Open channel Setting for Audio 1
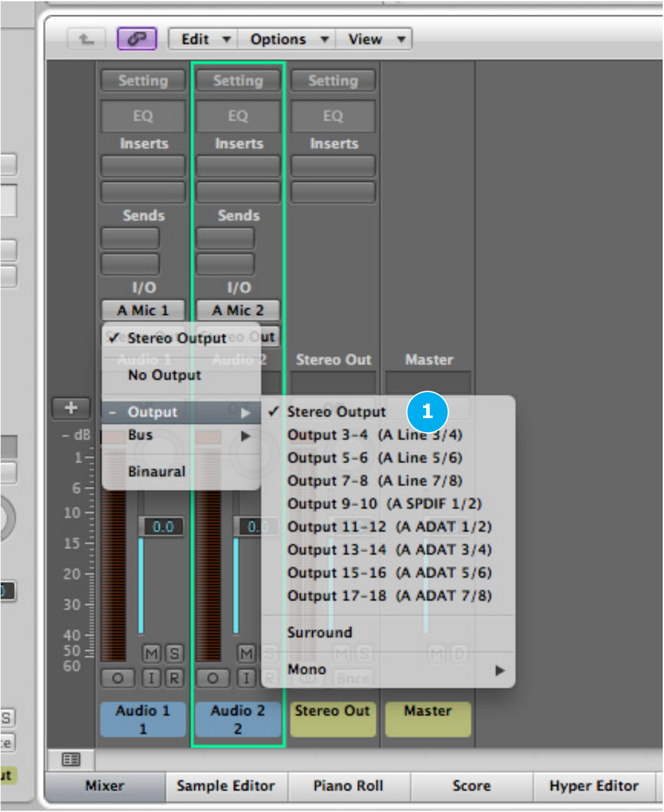 tap(142, 81)
